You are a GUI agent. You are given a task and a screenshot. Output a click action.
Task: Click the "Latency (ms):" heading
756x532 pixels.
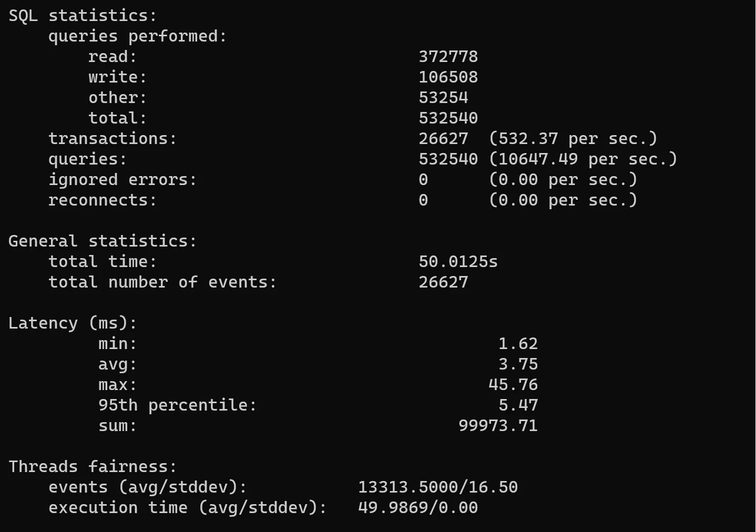pyautogui.click(x=73, y=323)
